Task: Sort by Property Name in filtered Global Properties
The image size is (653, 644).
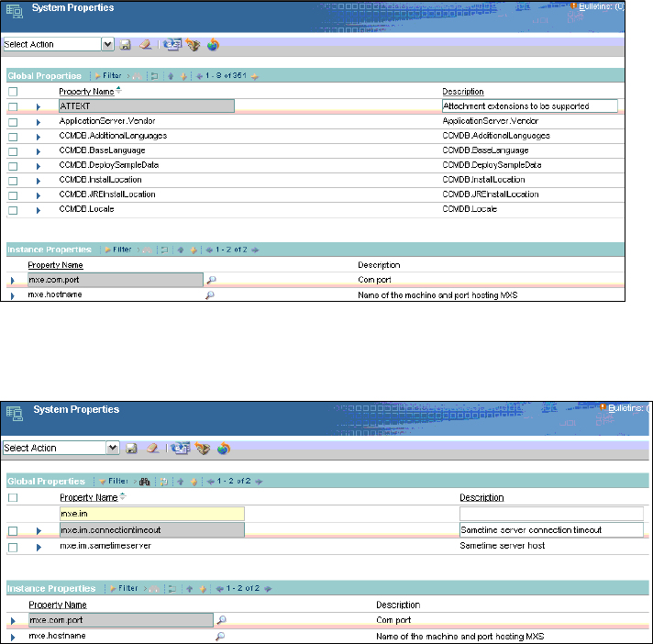Action: click(89, 497)
